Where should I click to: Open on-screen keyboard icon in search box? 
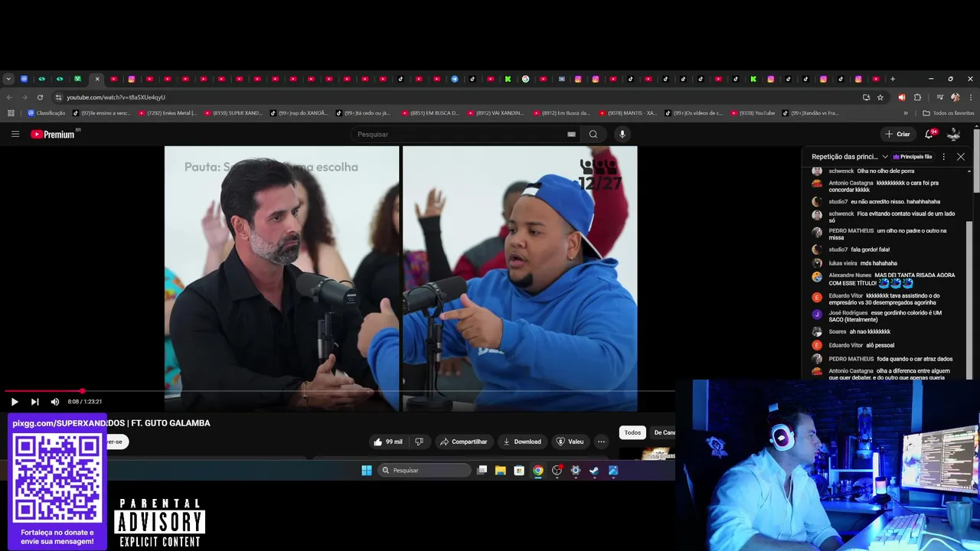pos(571,134)
